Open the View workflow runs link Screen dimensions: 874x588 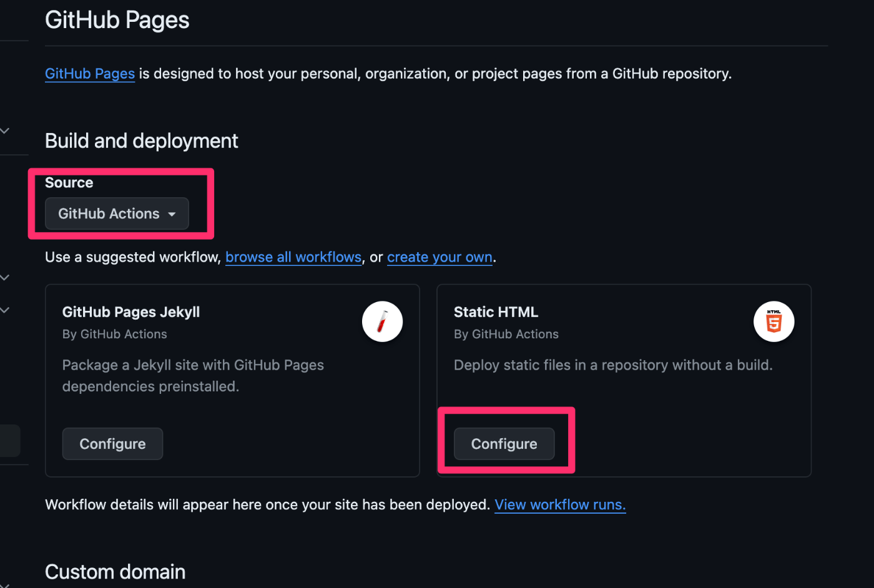click(560, 504)
